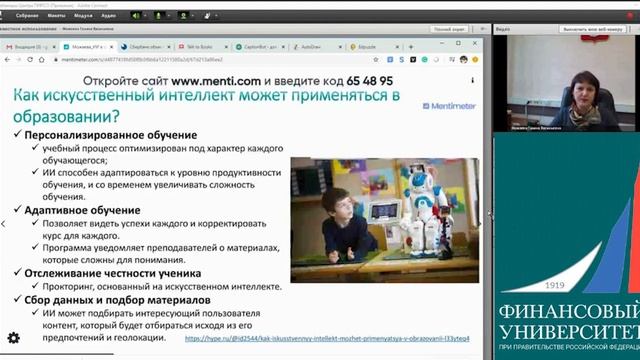Click the Mentimeter logo
The height and width of the screenshot is (360, 640).
449,106
